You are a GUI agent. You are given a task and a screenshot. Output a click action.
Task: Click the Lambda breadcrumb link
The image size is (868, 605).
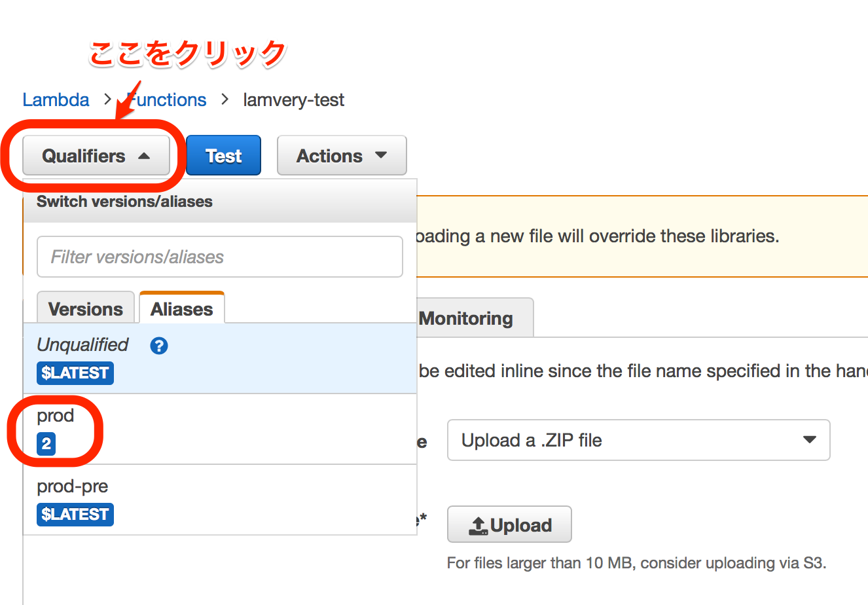pos(56,100)
